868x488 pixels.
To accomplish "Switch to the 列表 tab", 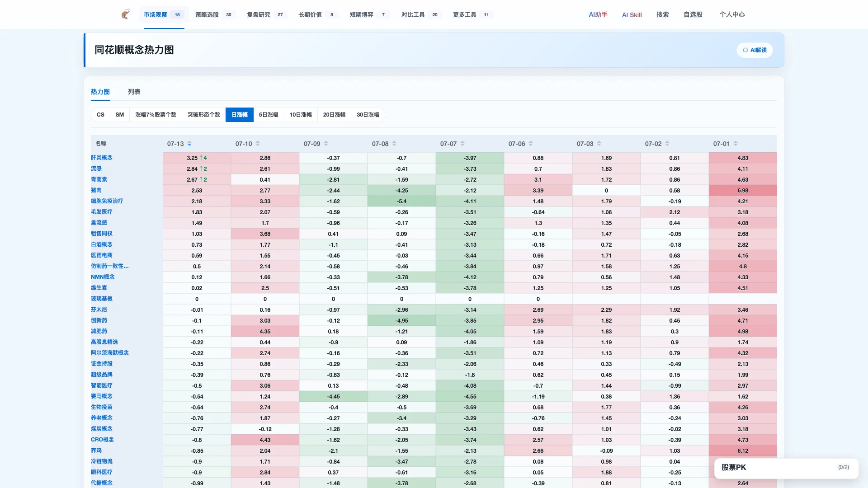I will 134,92.
